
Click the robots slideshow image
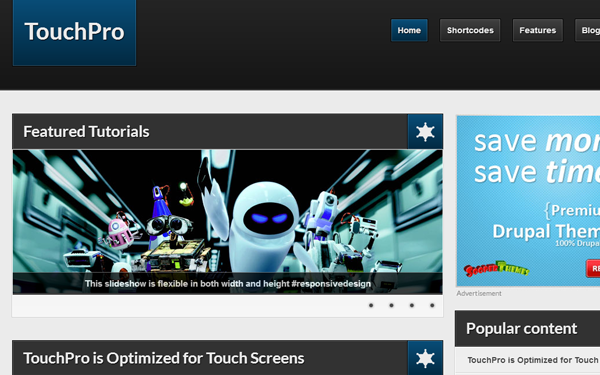click(228, 222)
